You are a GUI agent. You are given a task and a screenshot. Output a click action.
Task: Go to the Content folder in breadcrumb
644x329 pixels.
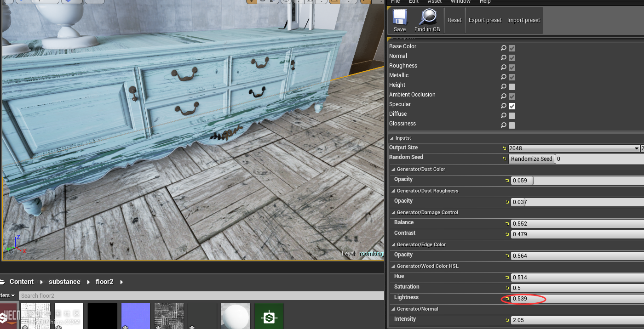pyautogui.click(x=22, y=282)
